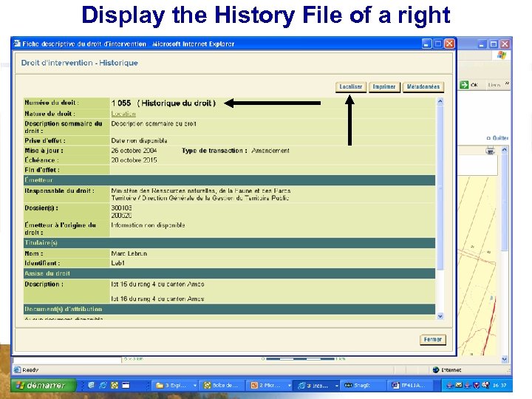Click 'Information non disponible' value
532x399 pixels.
pyautogui.click(x=148, y=225)
